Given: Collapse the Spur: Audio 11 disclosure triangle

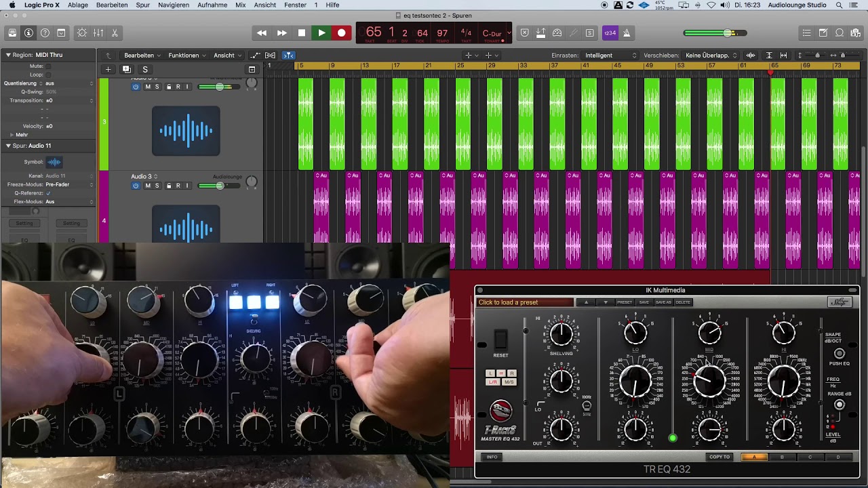Looking at the screenshot, I should pos(8,146).
